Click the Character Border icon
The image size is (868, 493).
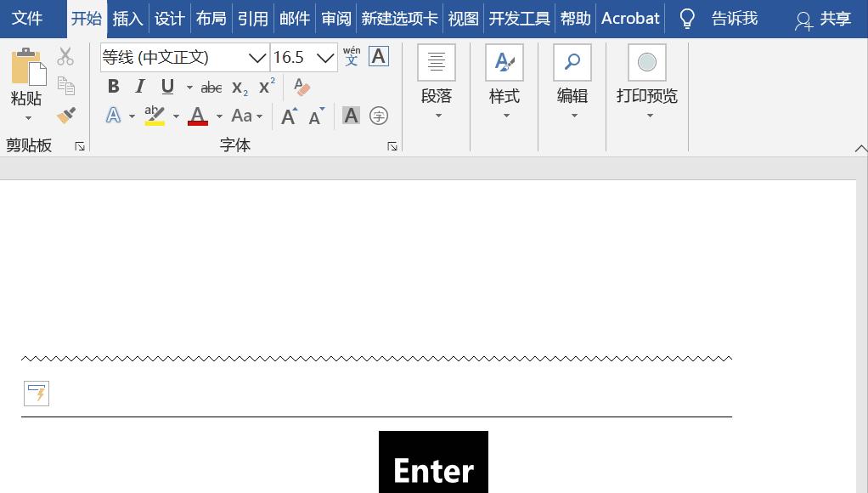coord(378,57)
